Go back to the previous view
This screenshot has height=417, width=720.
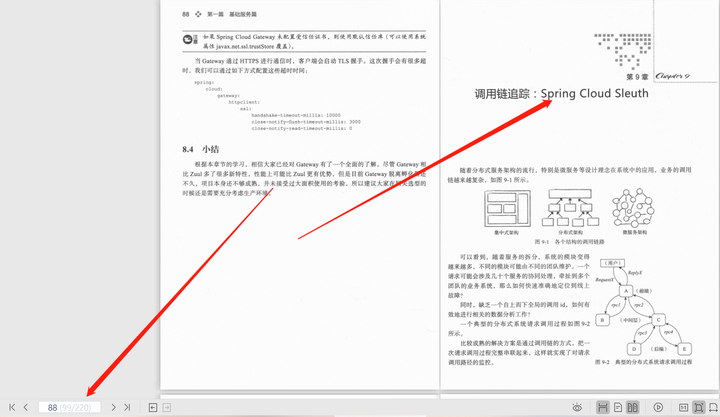153,407
